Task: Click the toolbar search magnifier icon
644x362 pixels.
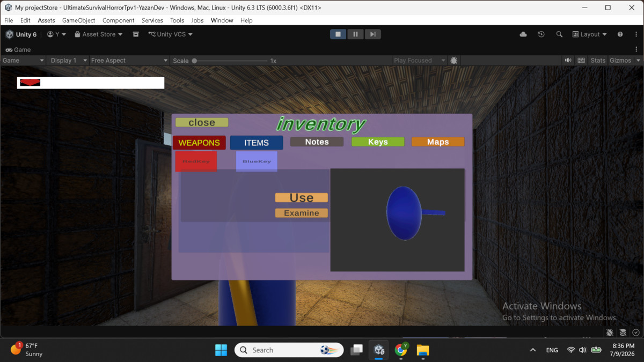Action: 559,34
